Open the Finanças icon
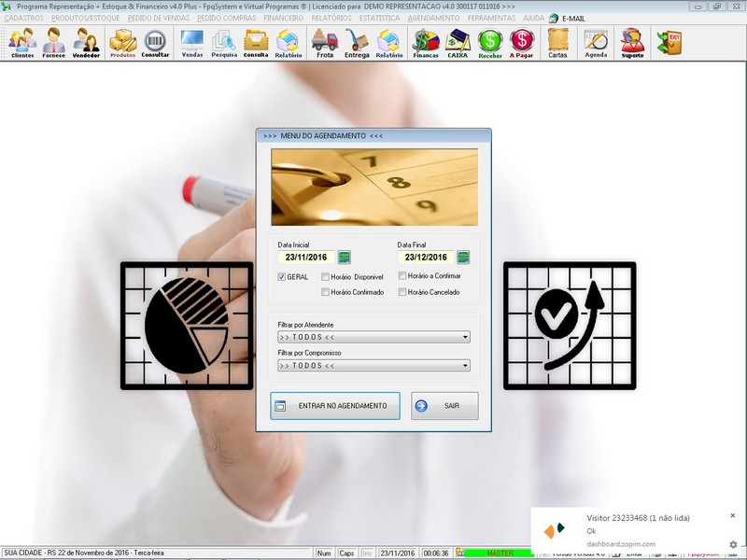Viewport: 747px width, 560px height. coord(426,43)
